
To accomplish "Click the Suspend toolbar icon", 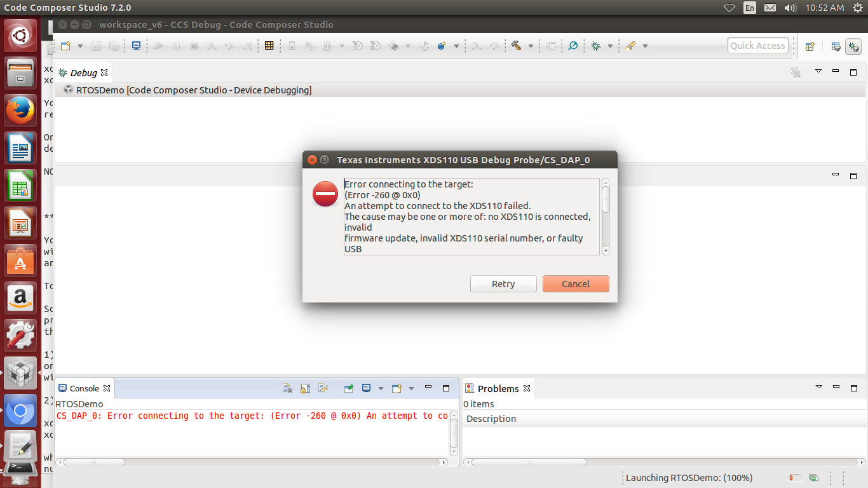I will click(x=177, y=46).
